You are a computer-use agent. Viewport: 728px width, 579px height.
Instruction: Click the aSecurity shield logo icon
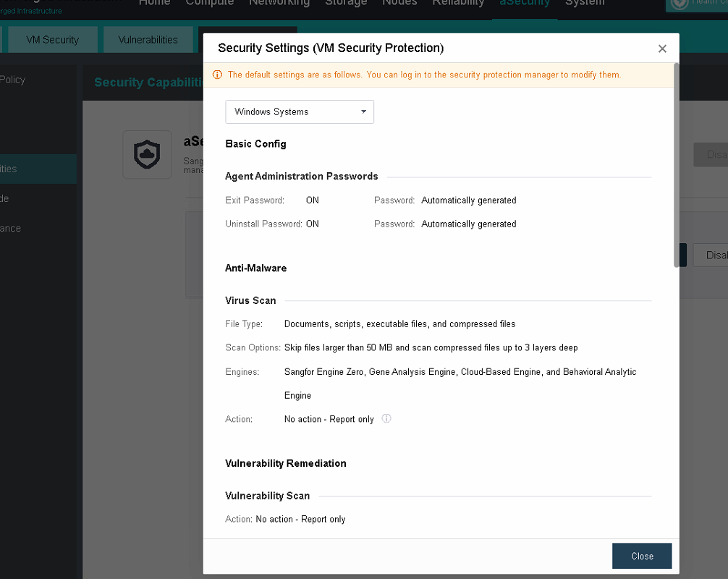coord(147,155)
